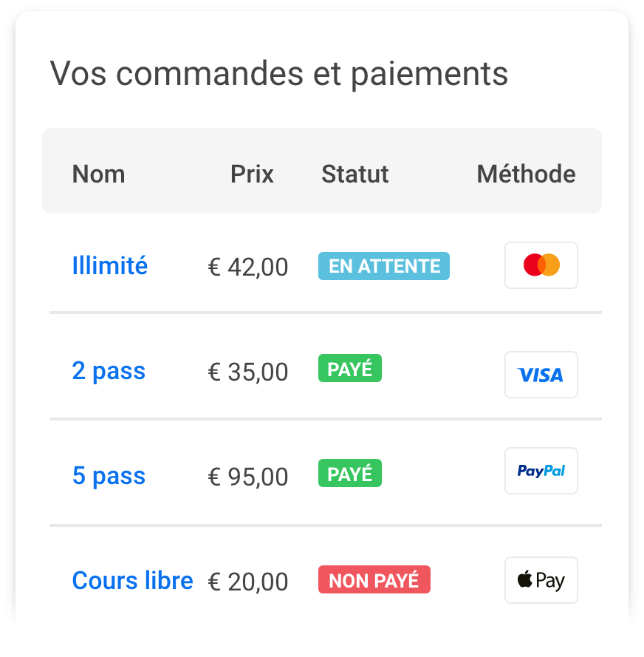Click the € 95,00 price
Viewport: 644px width, 657px height.
248,477
